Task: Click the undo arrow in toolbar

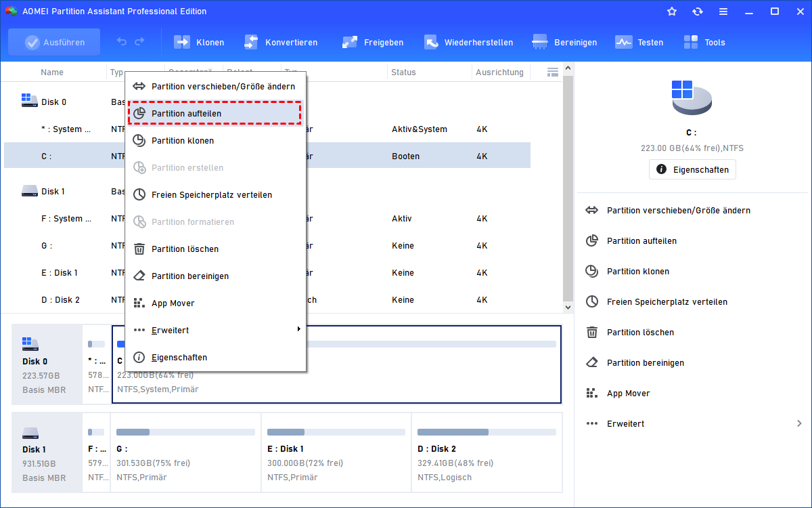Action: point(122,42)
